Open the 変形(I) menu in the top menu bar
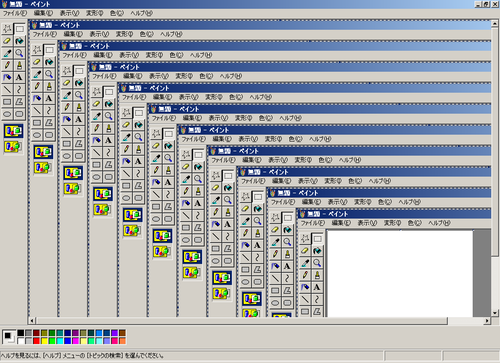 click(x=95, y=13)
